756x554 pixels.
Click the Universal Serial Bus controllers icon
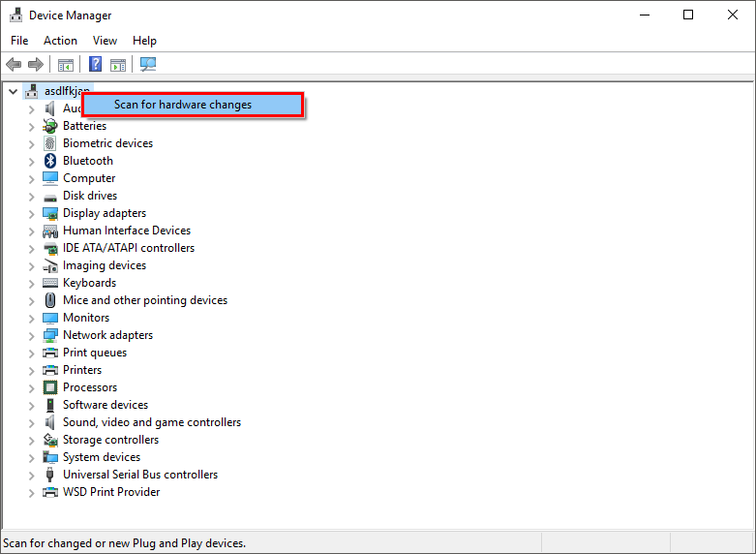click(50, 475)
